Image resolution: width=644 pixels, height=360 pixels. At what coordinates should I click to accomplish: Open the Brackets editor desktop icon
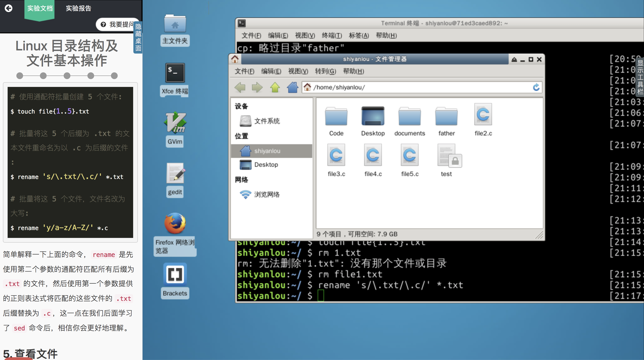click(x=175, y=274)
